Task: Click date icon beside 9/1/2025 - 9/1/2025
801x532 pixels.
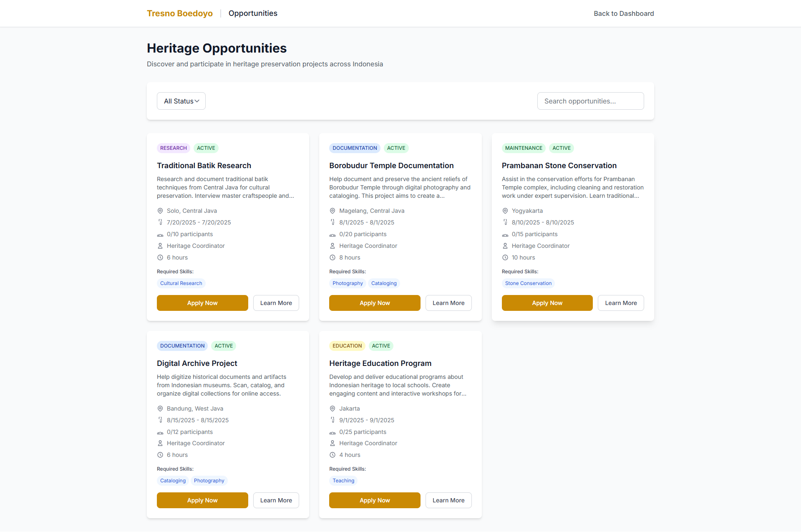Action: pos(332,420)
